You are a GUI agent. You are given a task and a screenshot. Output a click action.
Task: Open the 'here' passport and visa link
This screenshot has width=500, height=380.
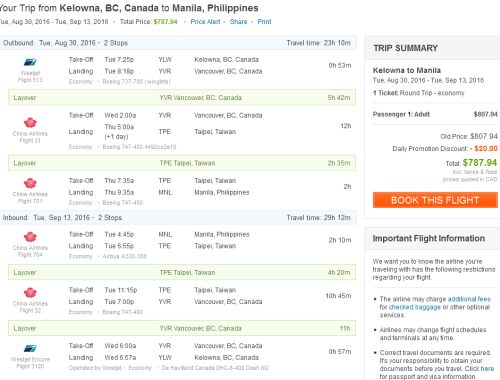487,369
